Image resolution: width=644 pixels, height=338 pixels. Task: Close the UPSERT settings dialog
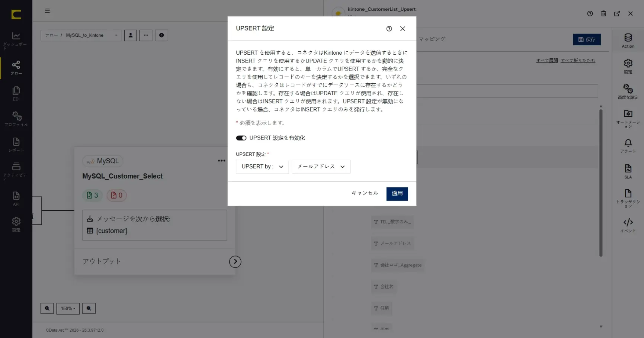pos(403,29)
